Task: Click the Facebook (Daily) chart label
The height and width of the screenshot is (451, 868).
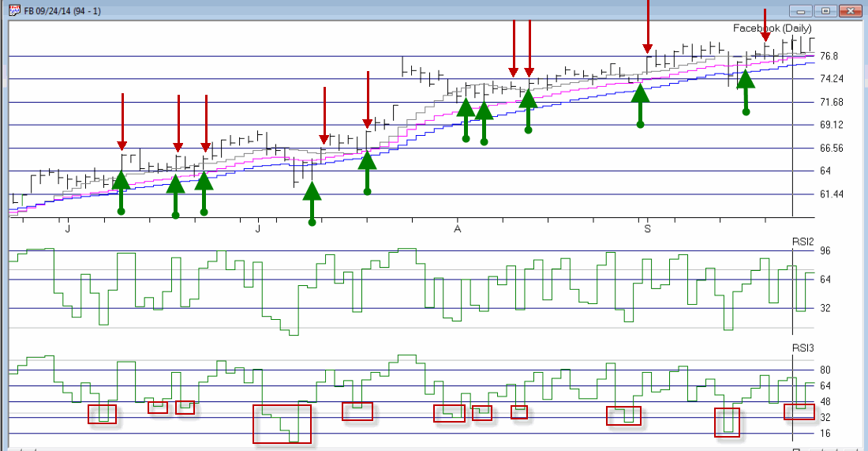Action: pyautogui.click(x=773, y=28)
